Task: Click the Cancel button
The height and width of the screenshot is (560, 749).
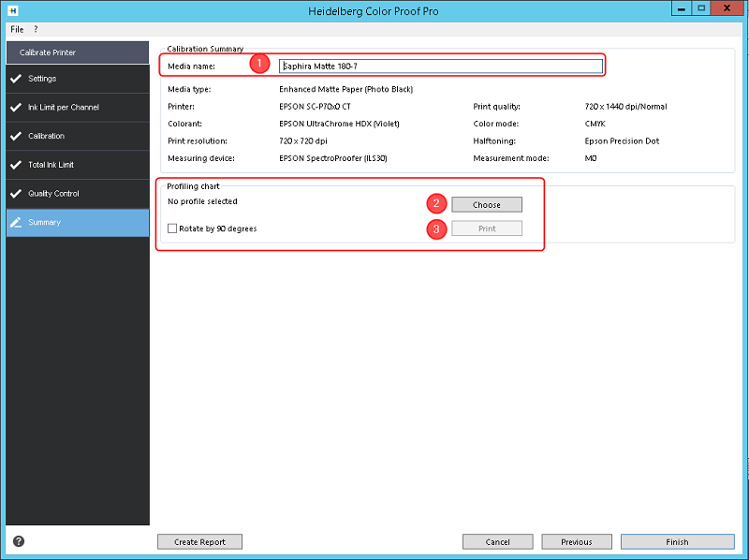Action: [498, 542]
